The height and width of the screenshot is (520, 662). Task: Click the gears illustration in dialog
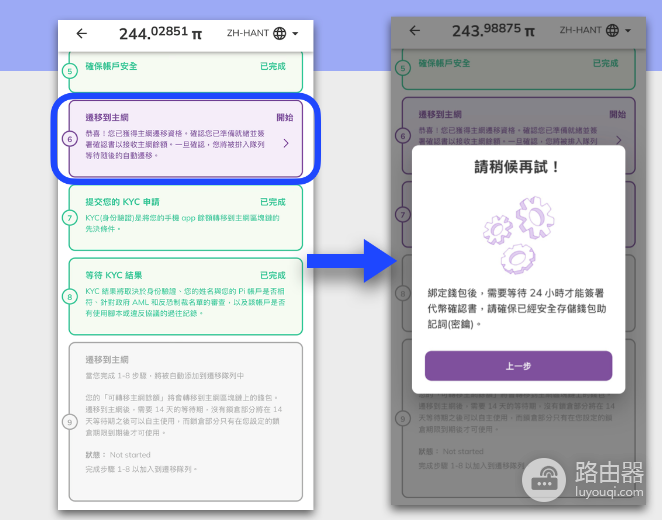(518, 235)
